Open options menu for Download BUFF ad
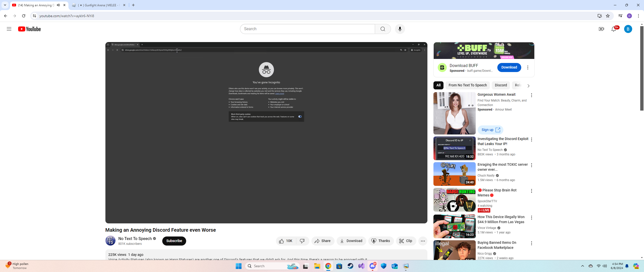Screen dimensions: 644x272 [528, 67]
